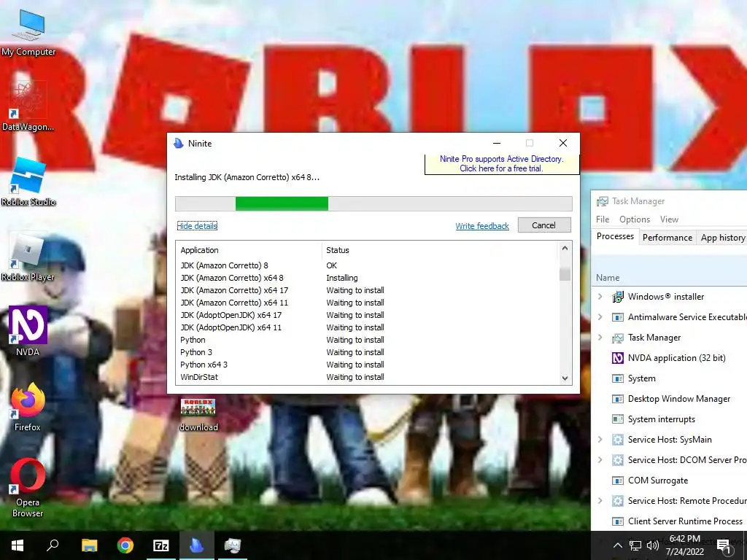Open 7-Zip from the taskbar
The width and height of the screenshot is (747, 560).
click(x=161, y=545)
